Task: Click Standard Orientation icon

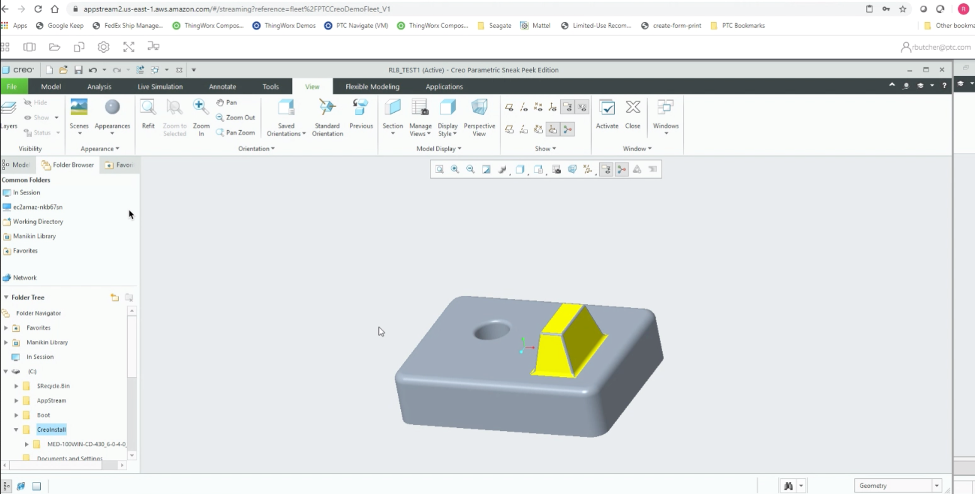Action: point(327,107)
